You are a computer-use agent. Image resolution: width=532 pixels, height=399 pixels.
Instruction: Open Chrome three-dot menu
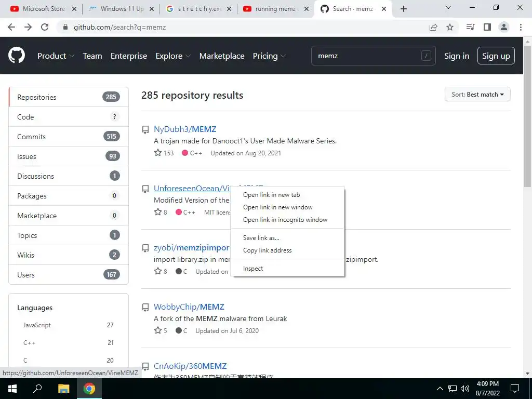coord(521,27)
